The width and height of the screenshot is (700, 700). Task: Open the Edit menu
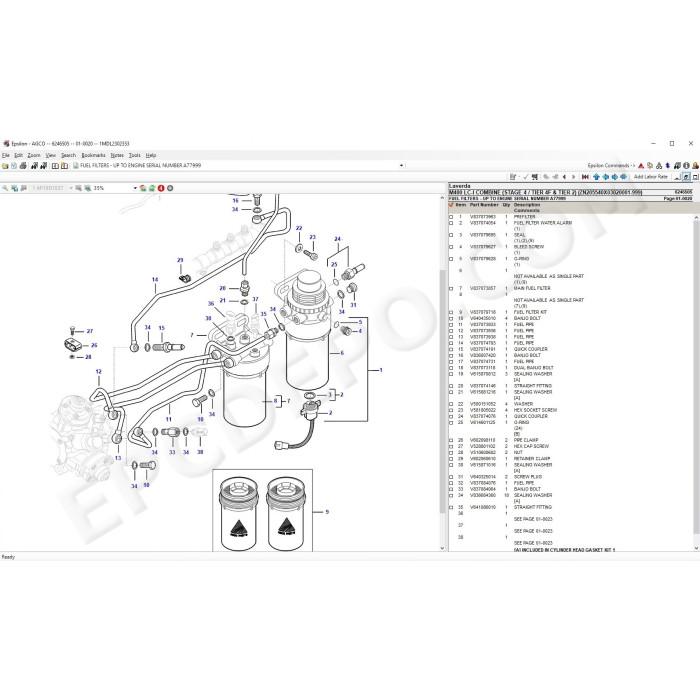coord(18,155)
